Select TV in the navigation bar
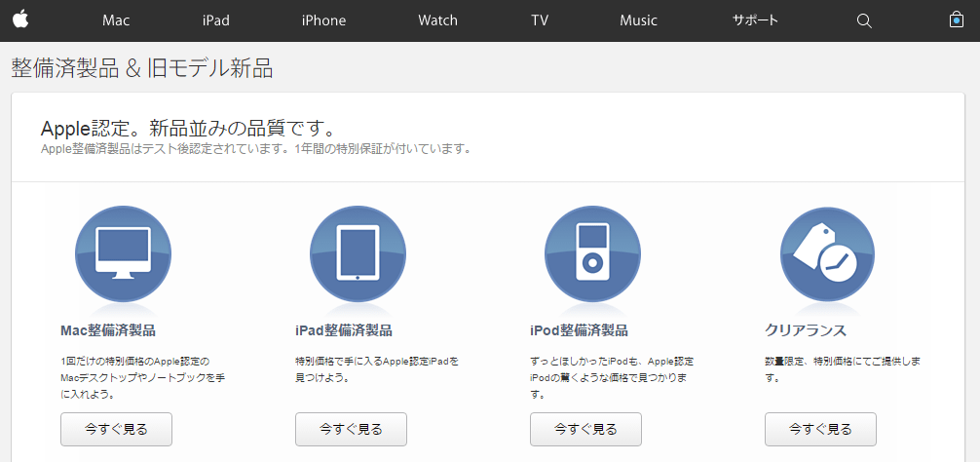The width and height of the screenshot is (980, 462). tap(540, 20)
